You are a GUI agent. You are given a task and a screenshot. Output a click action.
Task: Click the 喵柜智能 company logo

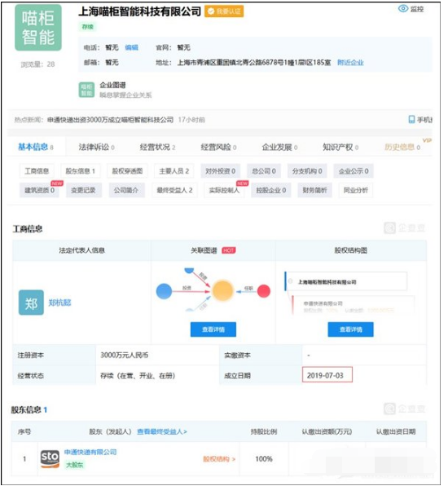click(x=38, y=28)
